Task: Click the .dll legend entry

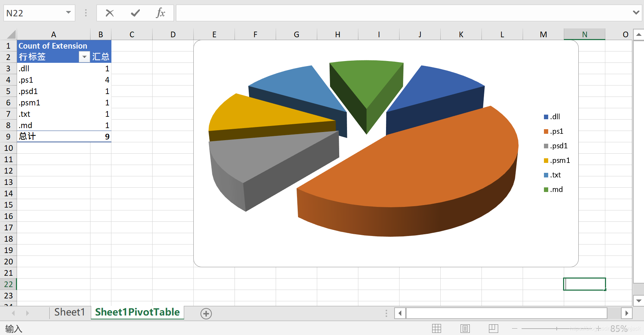Action: click(x=552, y=117)
